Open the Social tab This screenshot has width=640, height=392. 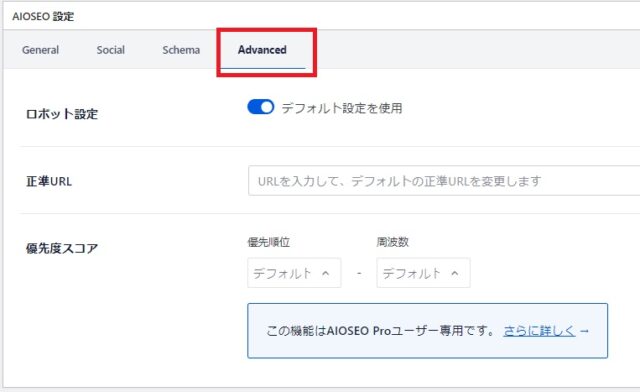(x=111, y=50)
